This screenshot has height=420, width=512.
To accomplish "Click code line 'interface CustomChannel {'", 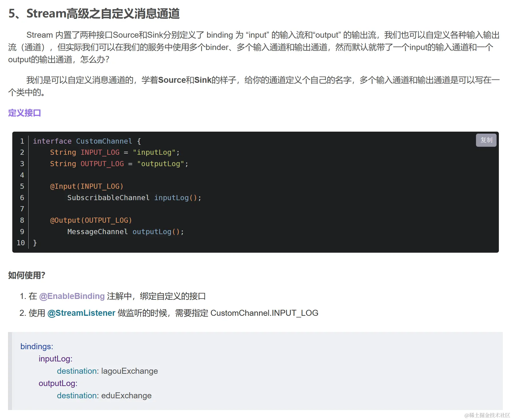I will click(87, 141).
